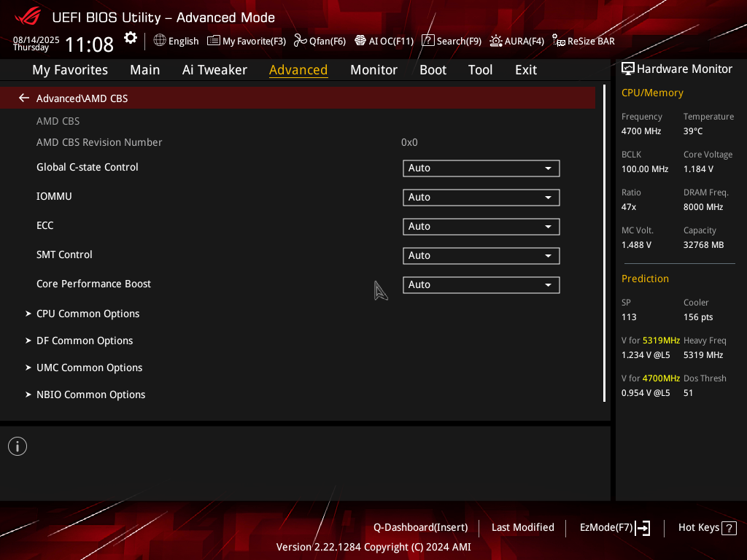Click the 8000 MHz DRAM frequency value

(703, 206)
